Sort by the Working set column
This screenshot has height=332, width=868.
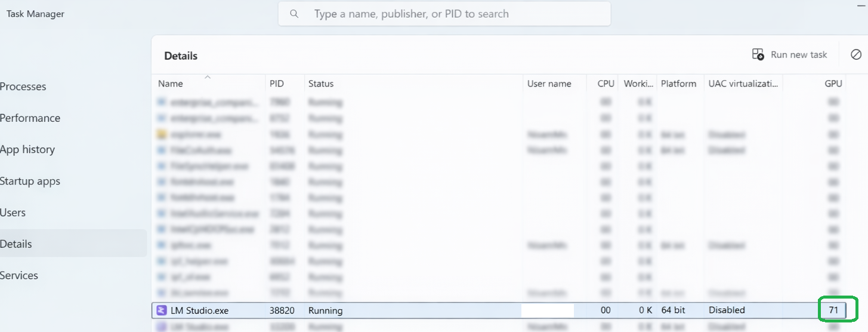click(x=638, y=84)
